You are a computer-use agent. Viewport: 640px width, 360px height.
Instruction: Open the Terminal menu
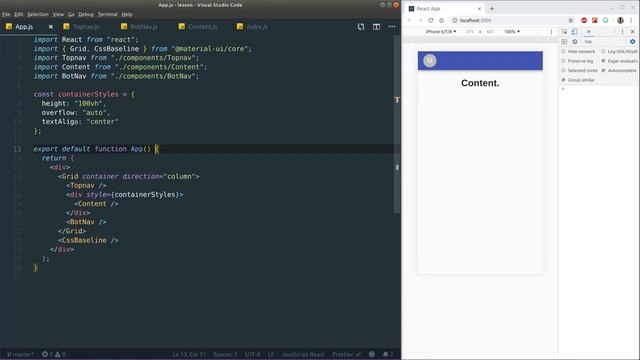pyautogui.click(x=107, y=14)
